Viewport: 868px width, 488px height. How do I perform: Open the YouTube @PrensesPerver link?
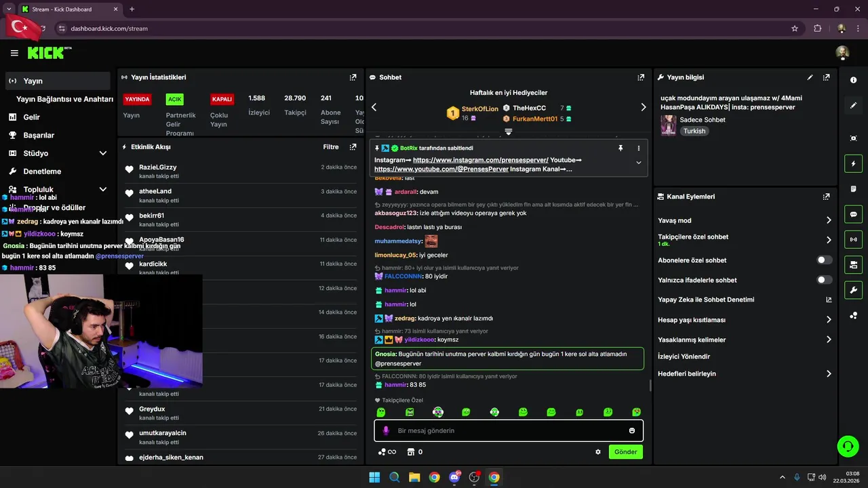point(441,169)
